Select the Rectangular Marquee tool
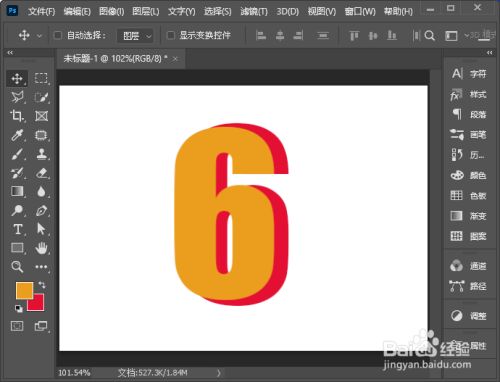 coord(41,78)
